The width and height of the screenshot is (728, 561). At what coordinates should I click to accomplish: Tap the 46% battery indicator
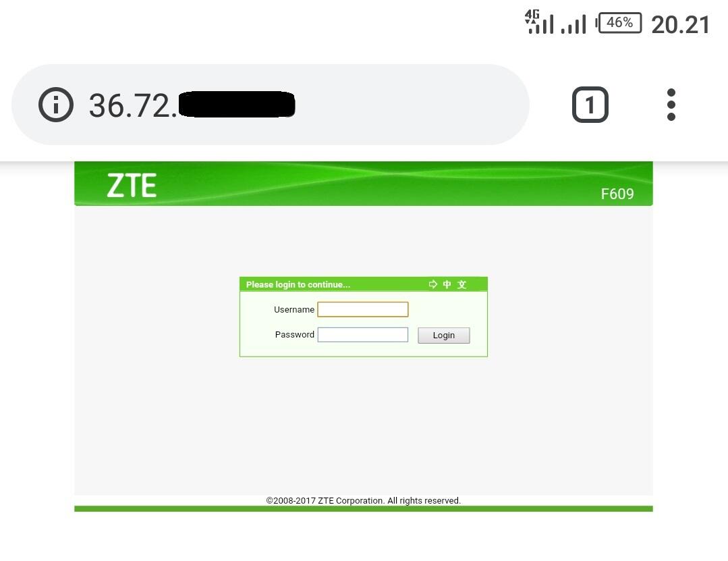click(x=619, y=23)
